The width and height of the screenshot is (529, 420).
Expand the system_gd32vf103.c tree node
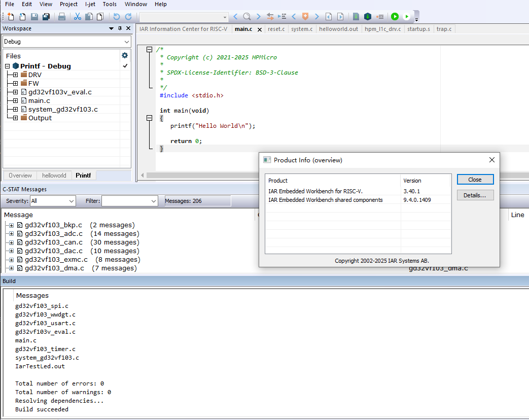tap(15, 109)
